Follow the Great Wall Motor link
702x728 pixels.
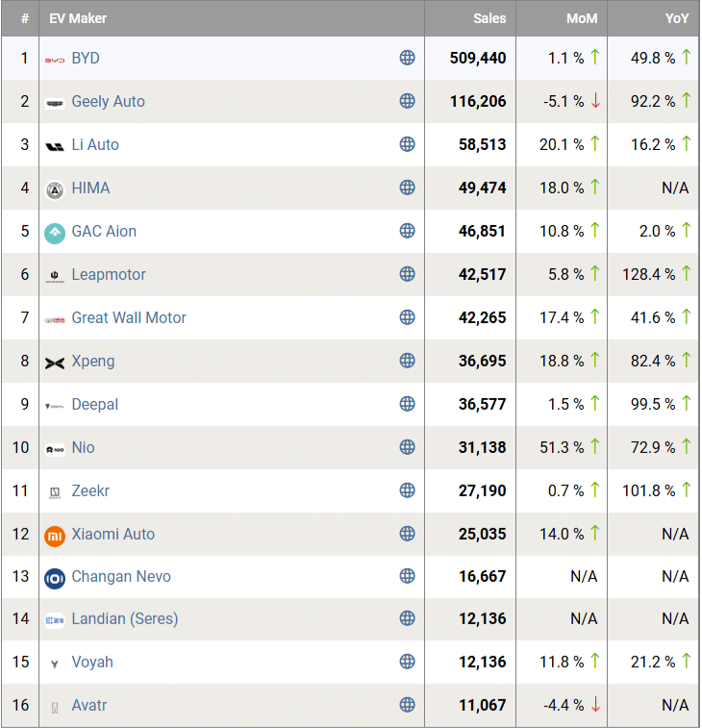pyautogui.click(x=129, y=317)
